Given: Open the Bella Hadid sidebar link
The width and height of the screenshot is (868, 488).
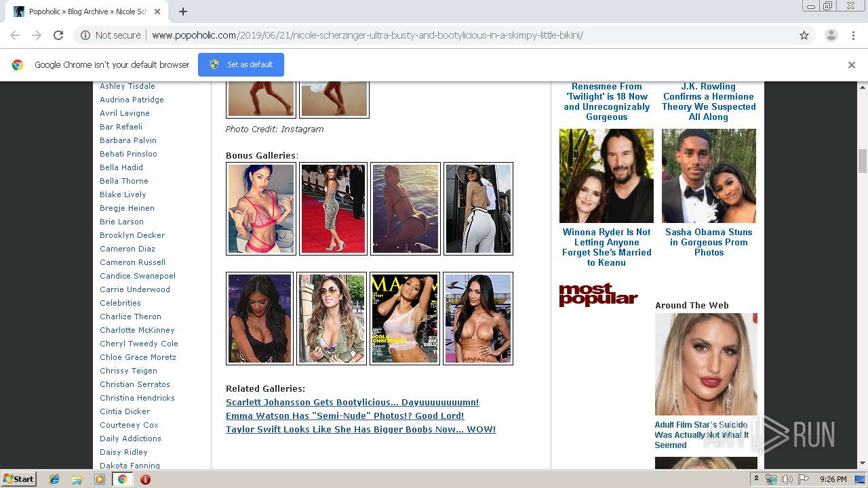Looking at the screenshot, I should tap(121, 167).
